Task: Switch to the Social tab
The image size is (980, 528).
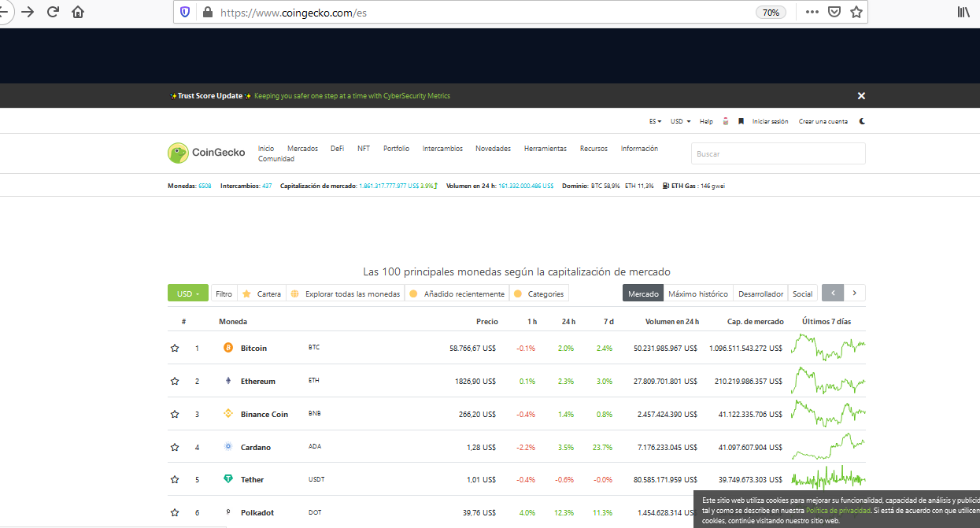Action: pos(802,294)
